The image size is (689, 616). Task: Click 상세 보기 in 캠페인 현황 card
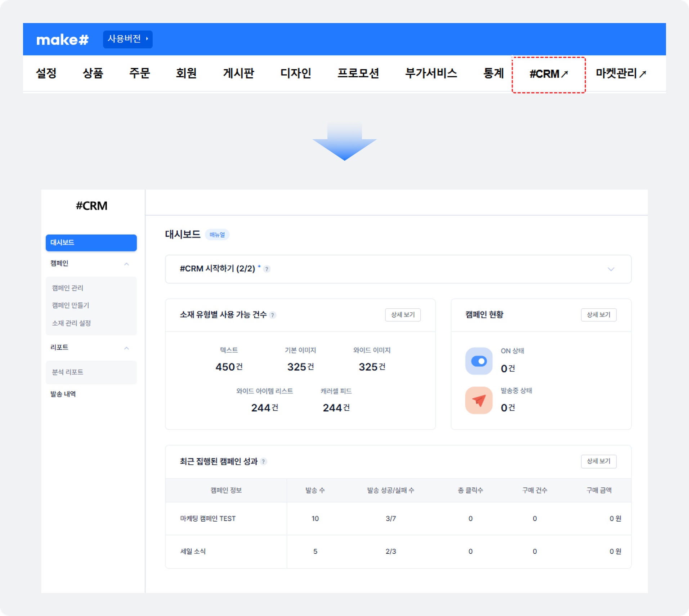pos(598,315)
